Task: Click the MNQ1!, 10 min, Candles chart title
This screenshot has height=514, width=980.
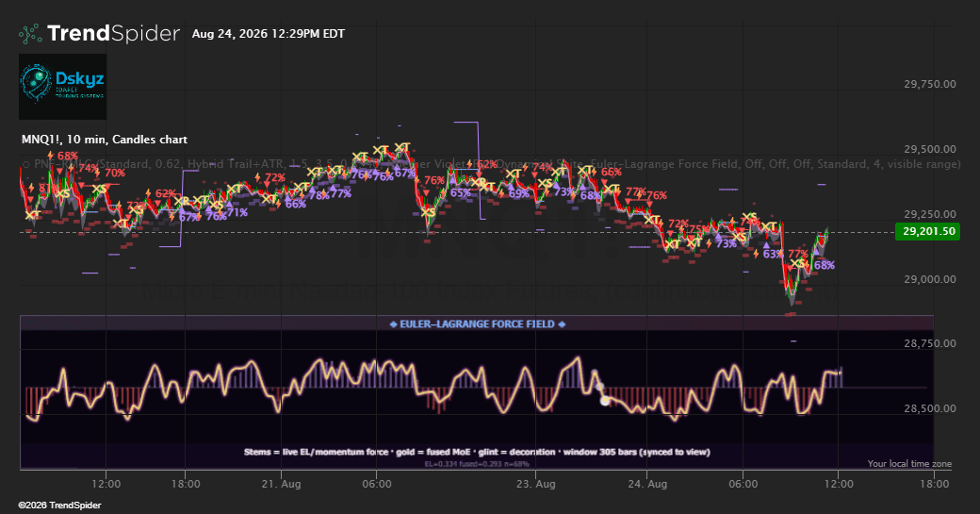Action: pos(105,140)
